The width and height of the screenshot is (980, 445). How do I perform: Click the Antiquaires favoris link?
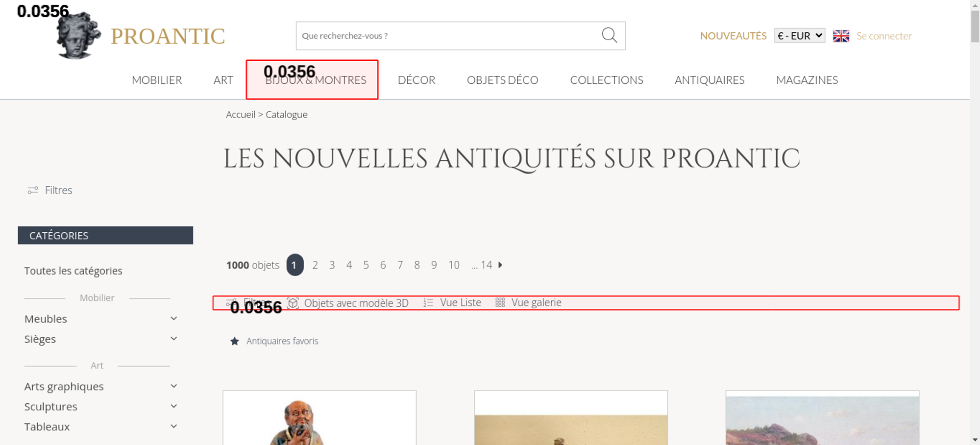tap(282, 341)
